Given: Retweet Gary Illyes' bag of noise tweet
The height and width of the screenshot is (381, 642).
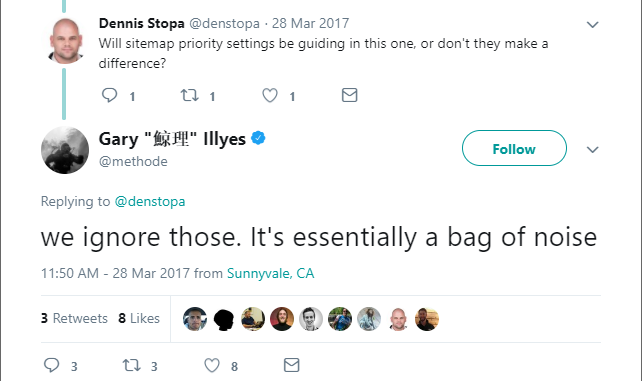Looking at the screenshot, I should tap(132, 365).
